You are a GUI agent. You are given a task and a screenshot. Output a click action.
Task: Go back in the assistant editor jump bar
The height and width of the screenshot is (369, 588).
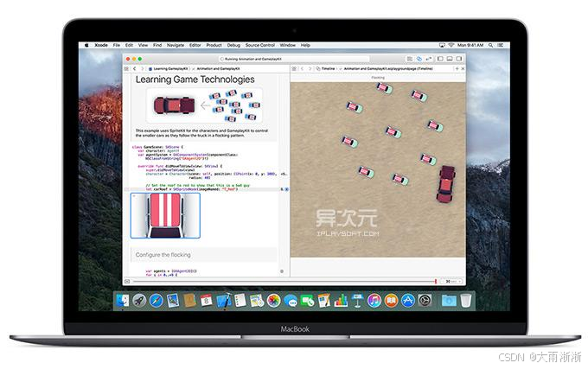pos(303,69)
